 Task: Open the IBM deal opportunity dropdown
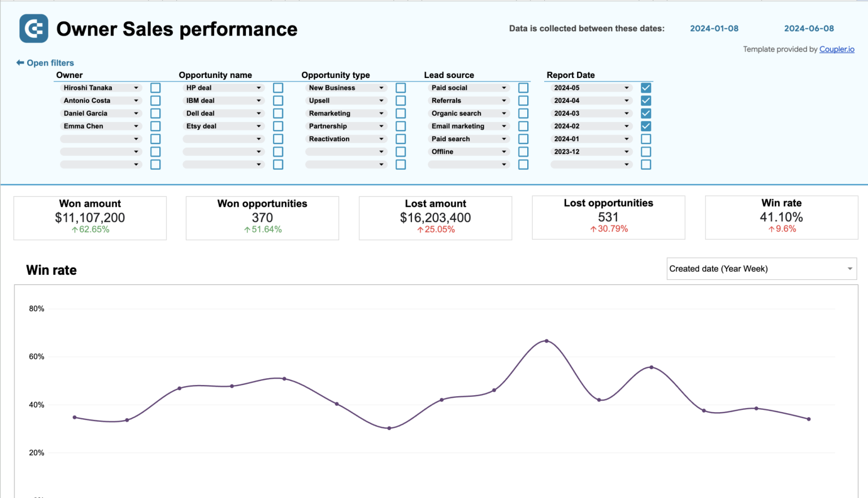259,100
